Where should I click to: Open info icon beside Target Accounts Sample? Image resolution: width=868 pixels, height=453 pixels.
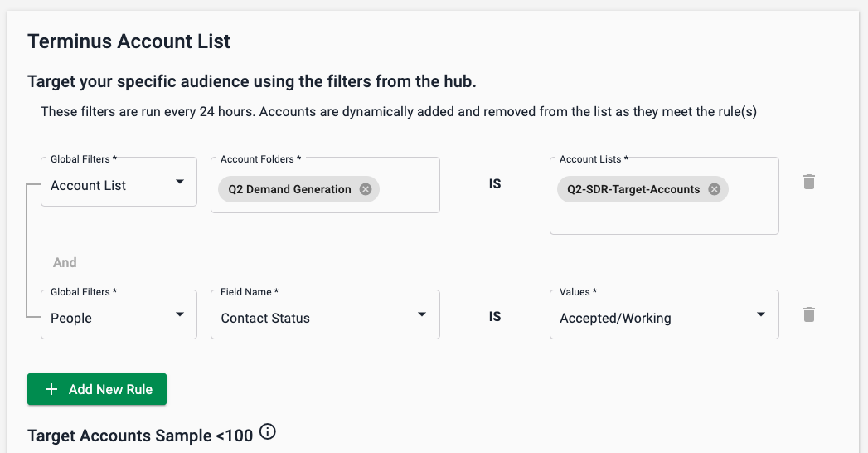tap(268, 431)
